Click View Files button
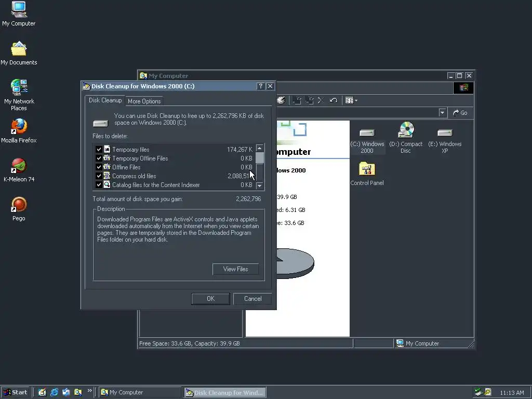The height and width of the screenshot is (399, 532). [x=235, y=269]
